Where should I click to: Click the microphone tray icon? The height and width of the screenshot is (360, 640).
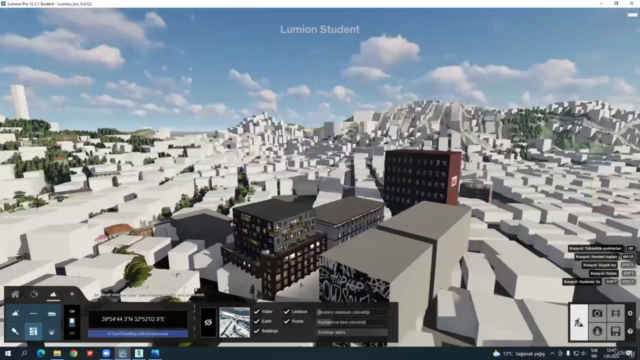(568, 353)
